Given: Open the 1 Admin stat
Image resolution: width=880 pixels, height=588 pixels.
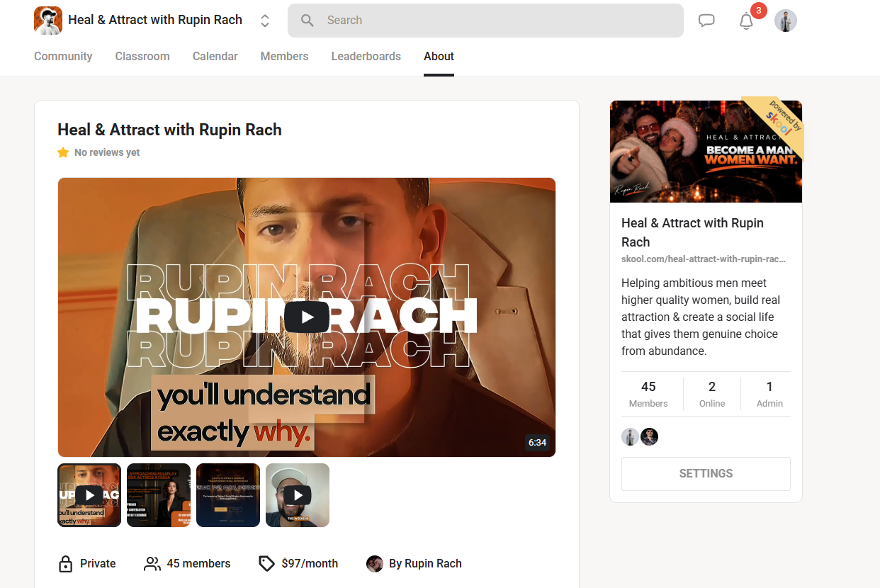Looking at the screenshot, I should point(769,394).
